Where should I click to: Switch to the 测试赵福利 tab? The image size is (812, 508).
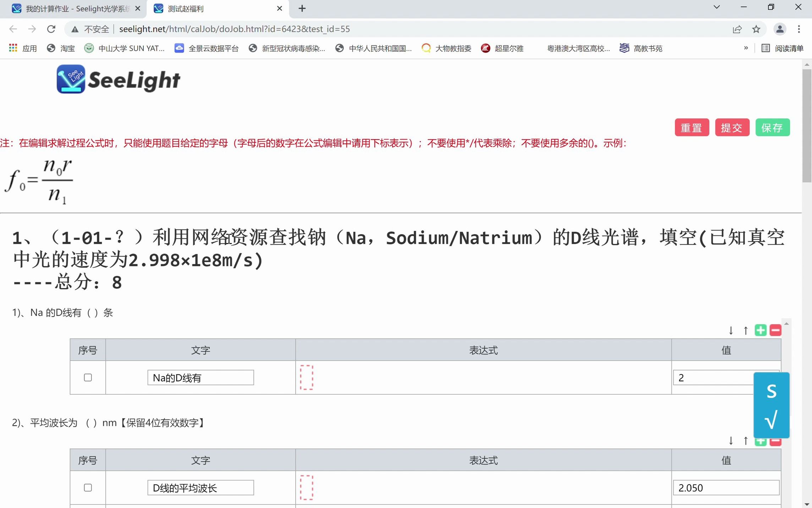(218, 9)
